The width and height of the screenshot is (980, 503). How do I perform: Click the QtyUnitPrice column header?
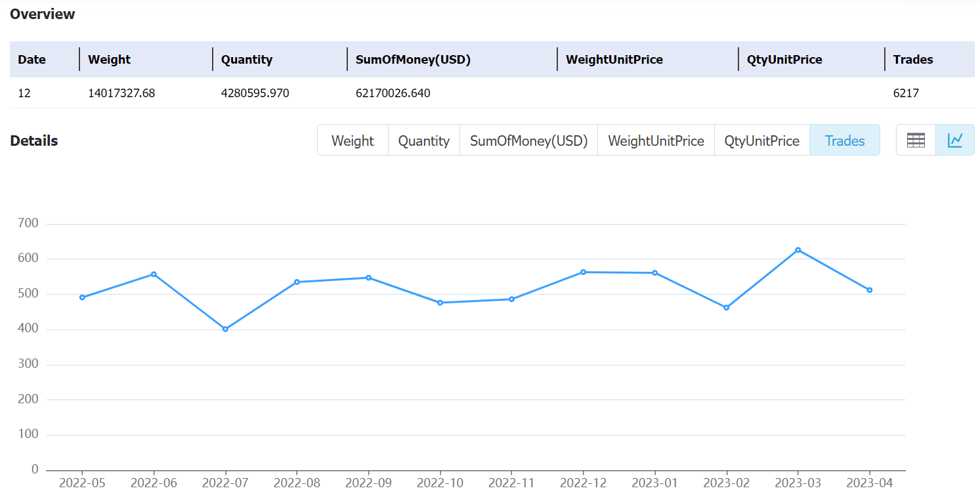click(784, 59)
